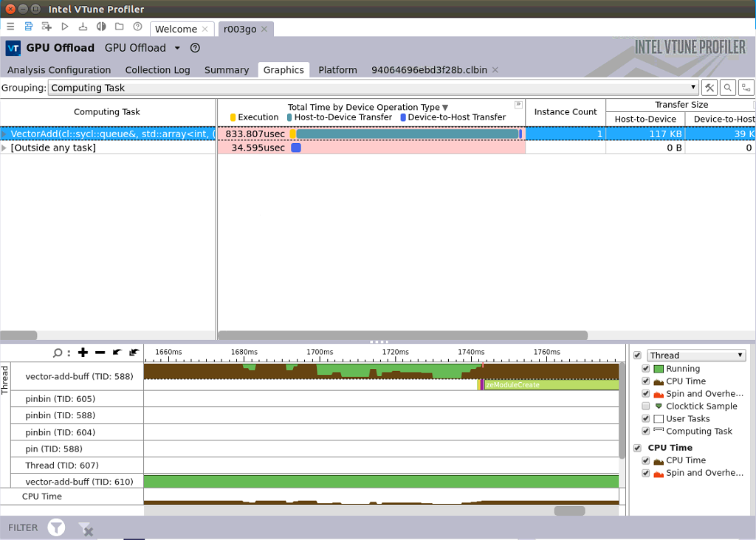Close the Welcome tab

pyautogui.click(x=205, y=29)
